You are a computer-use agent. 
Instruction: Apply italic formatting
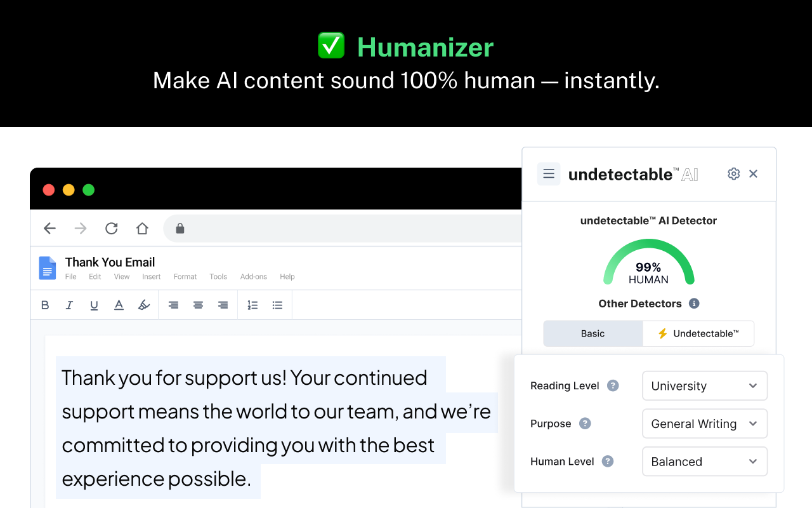(x=70, y=305)
